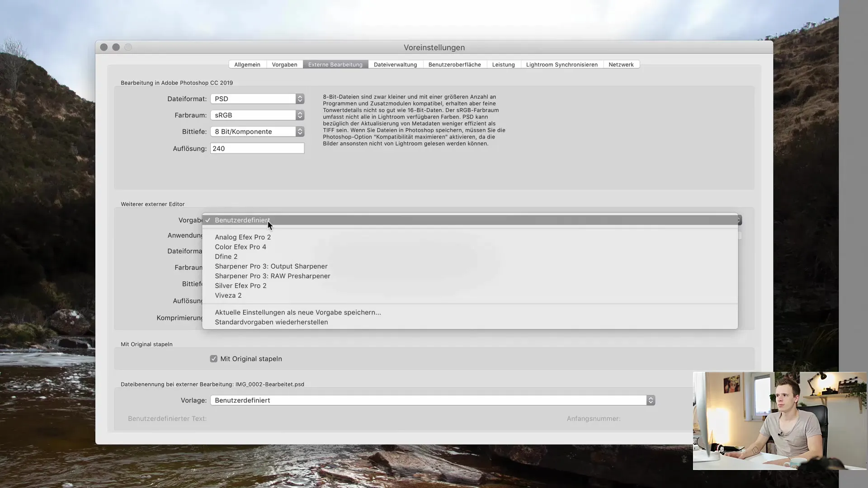Click 'Externe Bearbeitung' tab
This screenshot has height=488, width=868.
tap(335, 64)
